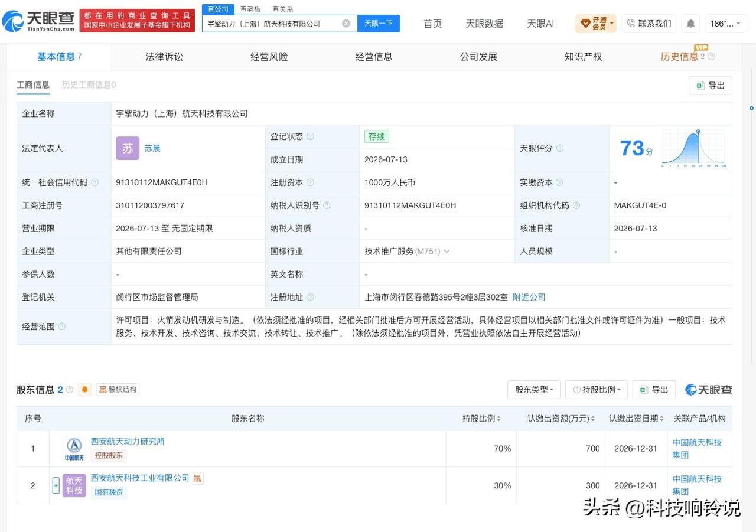Screen dimensions: 756x532
Task: Open the 股东类型 filter dropdown
Action: point(534,390)
